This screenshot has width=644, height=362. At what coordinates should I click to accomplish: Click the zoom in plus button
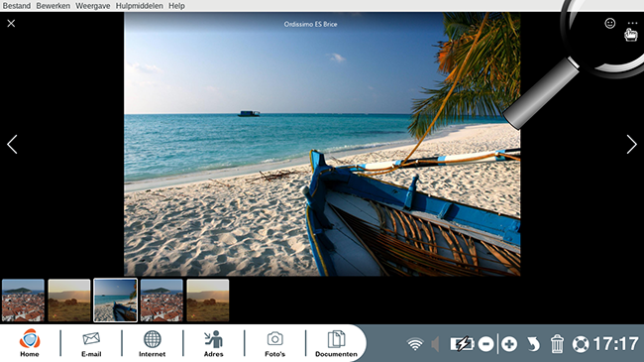pyautogui.click(x=509, y=344)
